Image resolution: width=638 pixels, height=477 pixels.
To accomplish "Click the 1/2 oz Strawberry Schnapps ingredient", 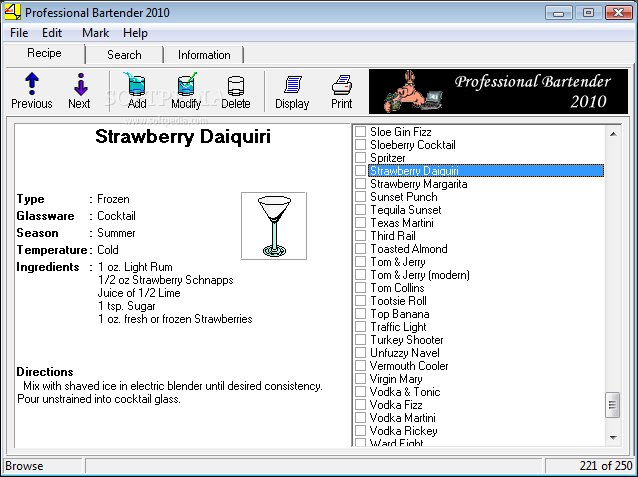I will pos(166,280).
